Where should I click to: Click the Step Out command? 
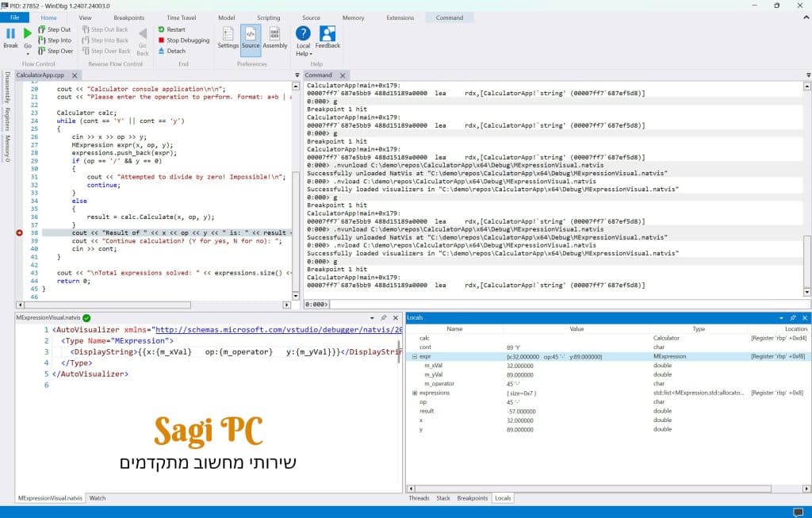pos(56,29)
